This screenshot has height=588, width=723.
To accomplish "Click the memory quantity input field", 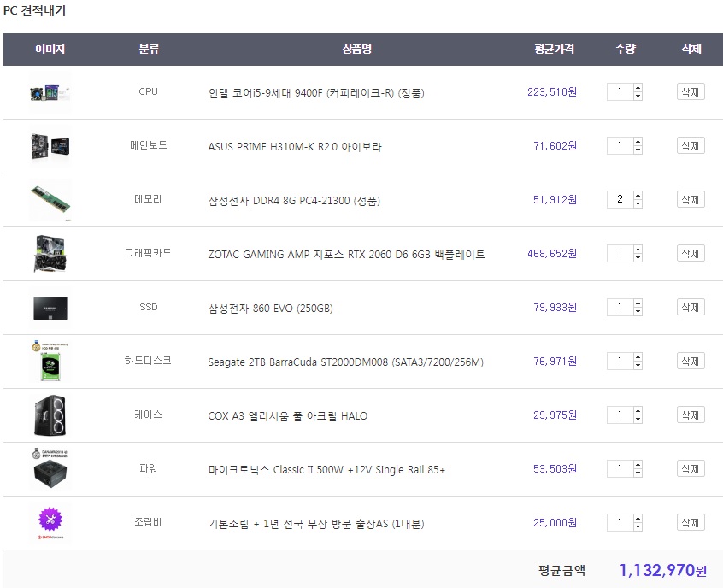I will coord(620,200).
